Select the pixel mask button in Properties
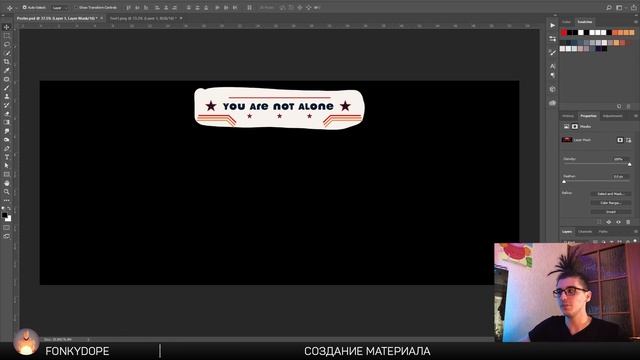The height and width of the screenshot is (360, 640). (x=620, y=140)
